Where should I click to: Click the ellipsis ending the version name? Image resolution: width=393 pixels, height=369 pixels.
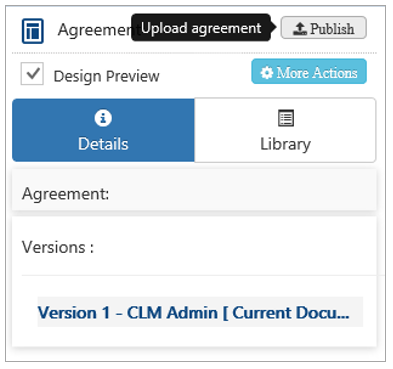[343, 317]
